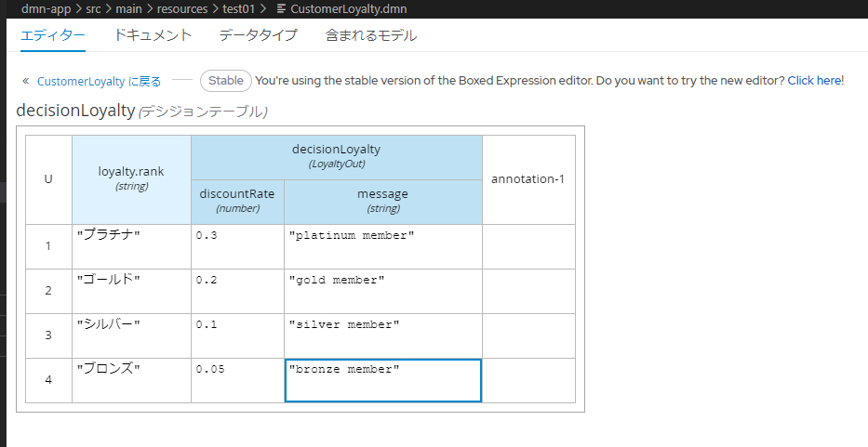
Task: Select the 含まれるモデル tab
Action: (371, 35)
